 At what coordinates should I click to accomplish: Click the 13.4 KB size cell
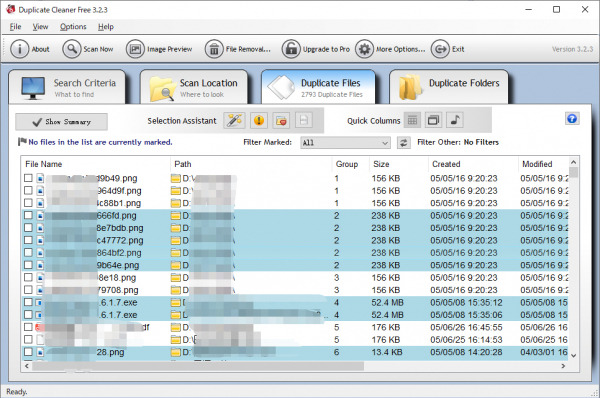tap(387, 352)
